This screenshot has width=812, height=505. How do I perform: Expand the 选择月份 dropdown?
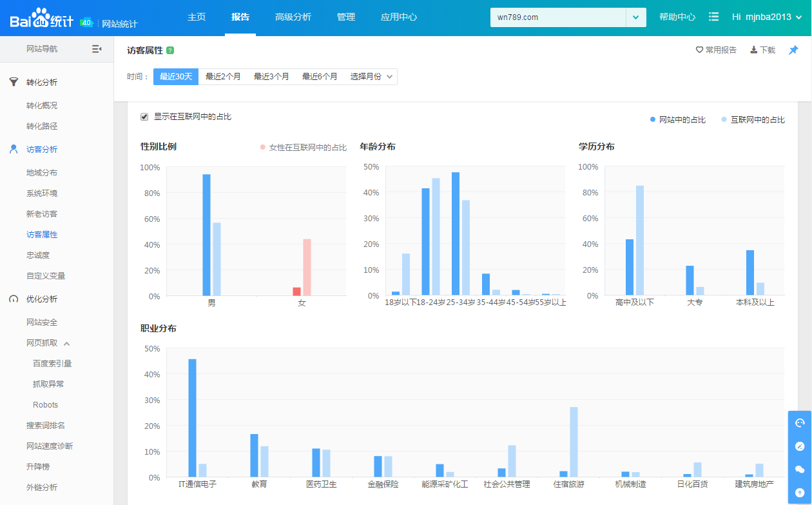click(371, 77)
